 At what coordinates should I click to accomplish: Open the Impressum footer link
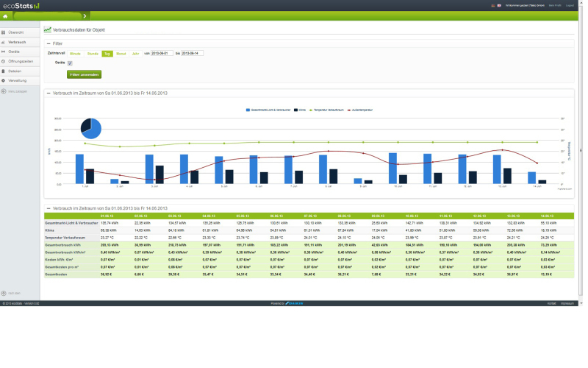pyautogui.click(x=567, y=303)
